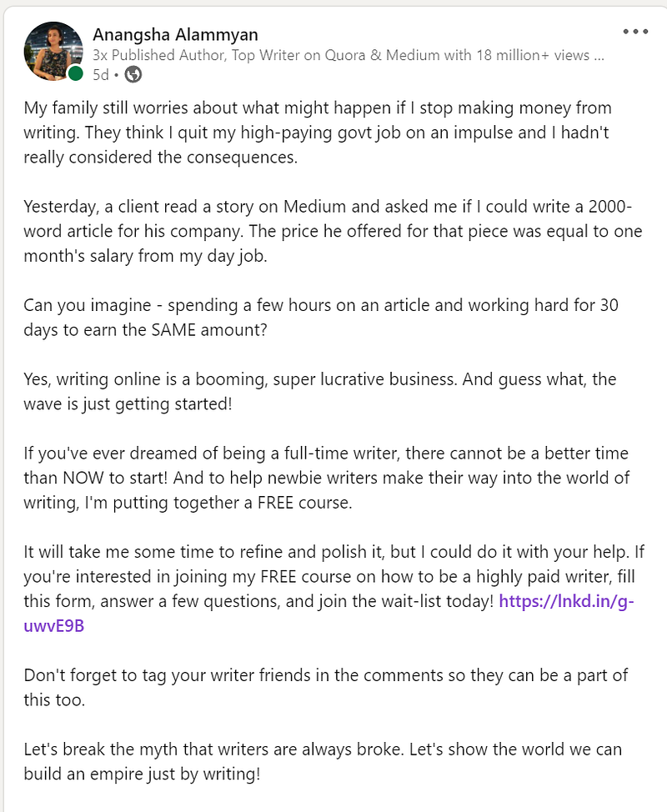The height and width of the screenshot is (812, 667).
Task: Click the capitalized word "SAME" in the post
Action: tap(243, 329)
